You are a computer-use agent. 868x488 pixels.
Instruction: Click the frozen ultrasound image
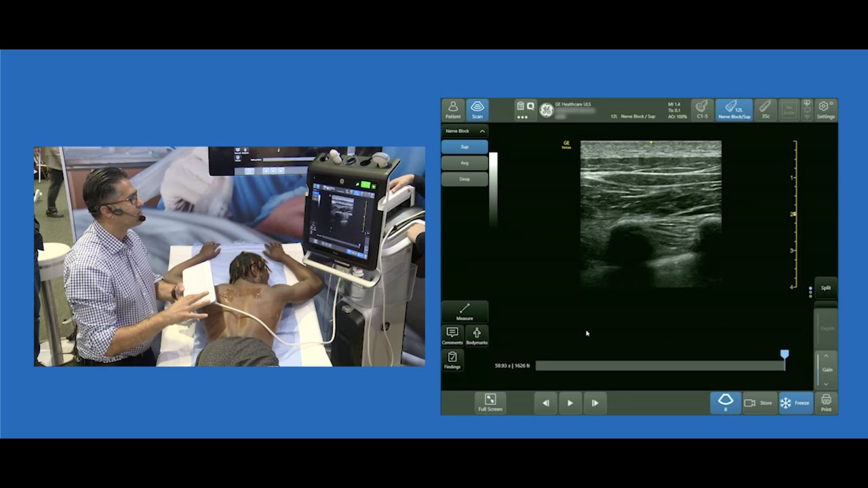pyautogui.click(x=651, y=213)
